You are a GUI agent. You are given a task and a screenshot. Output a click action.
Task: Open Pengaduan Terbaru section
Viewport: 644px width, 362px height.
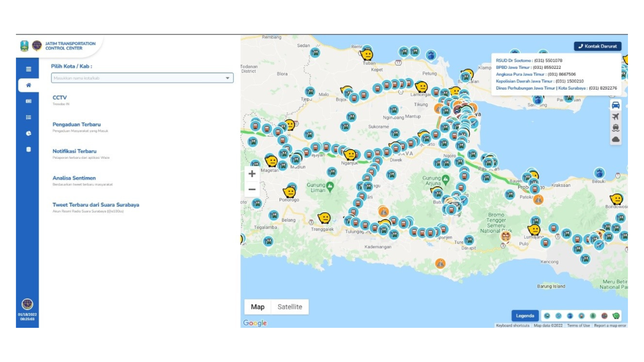(x=76, y=124)
